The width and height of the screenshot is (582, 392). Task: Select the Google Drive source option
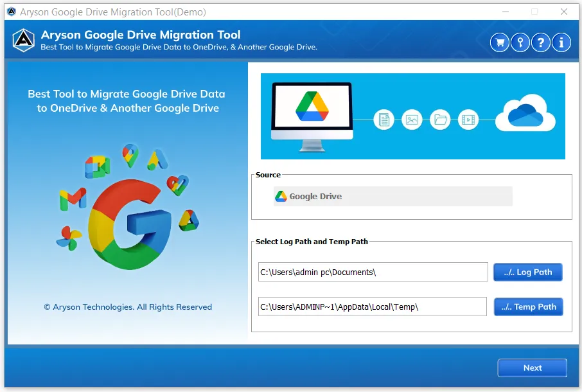pos(392,197)
